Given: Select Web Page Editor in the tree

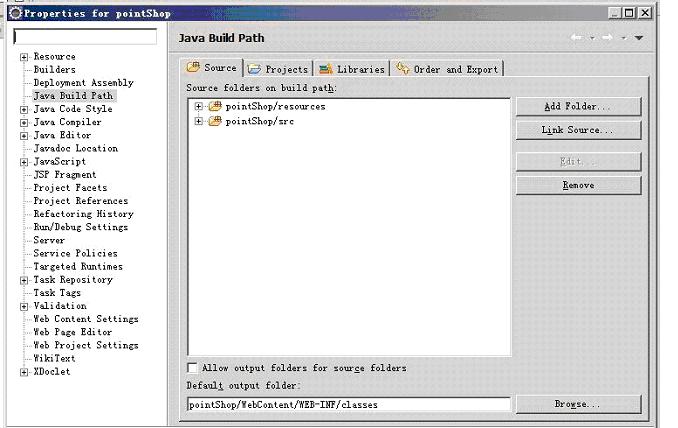Looking at the screenshot, I should 73,332.
